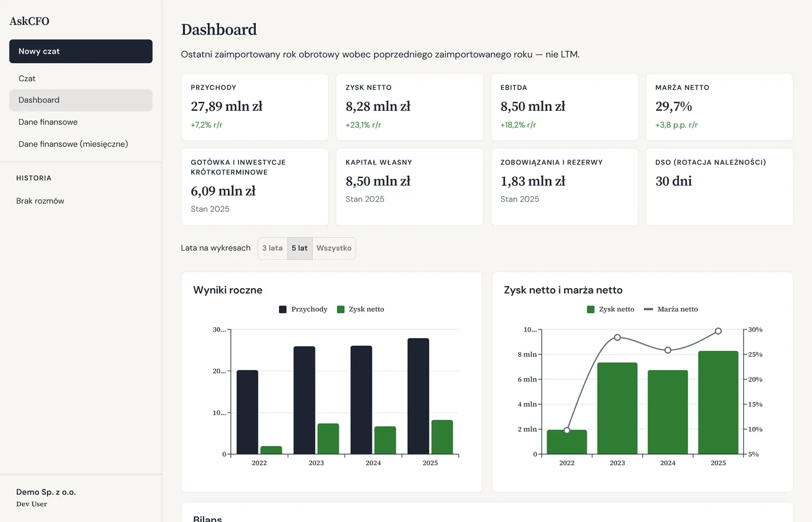This screenshot has height=522, width=812.
Task: Click the Zobowiązania i rezerwy 1,83 mln zł
Action: click(x=533, y=181)
